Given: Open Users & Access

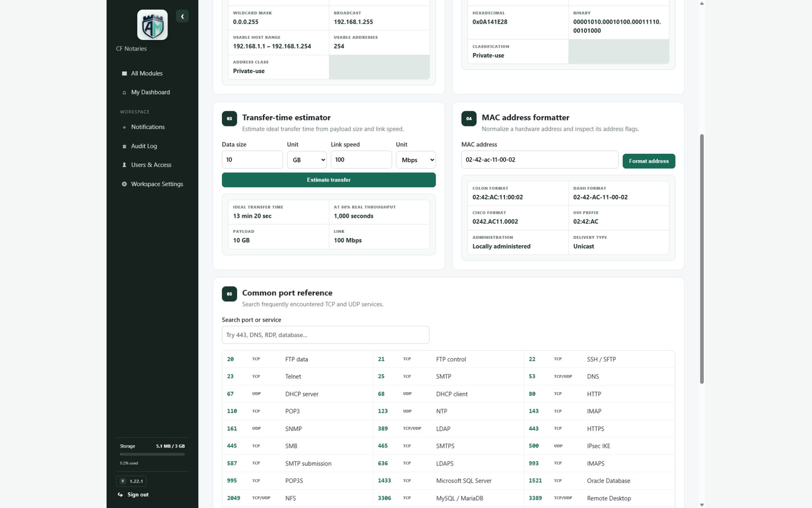Looking at the screenshot, I should pos(152,165).
